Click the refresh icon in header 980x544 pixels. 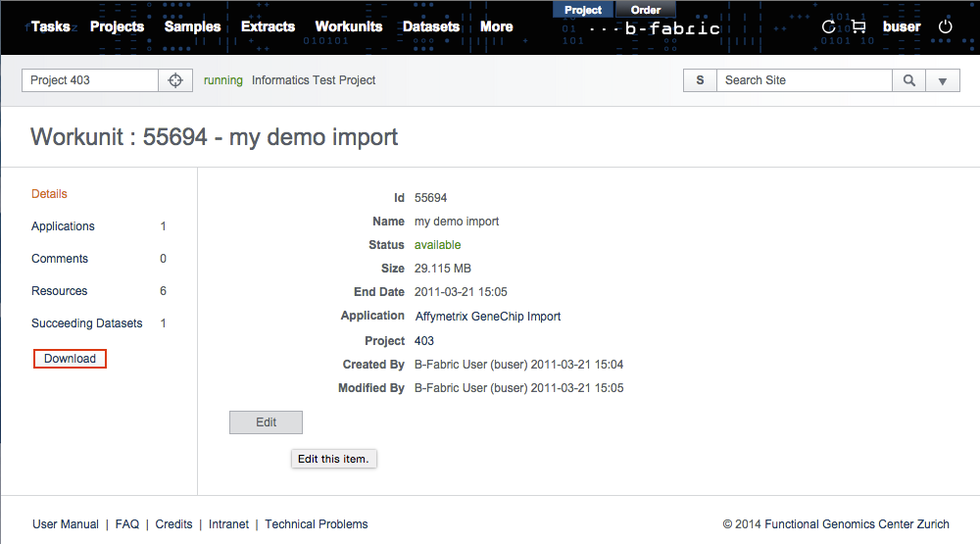tap(829, 27)
